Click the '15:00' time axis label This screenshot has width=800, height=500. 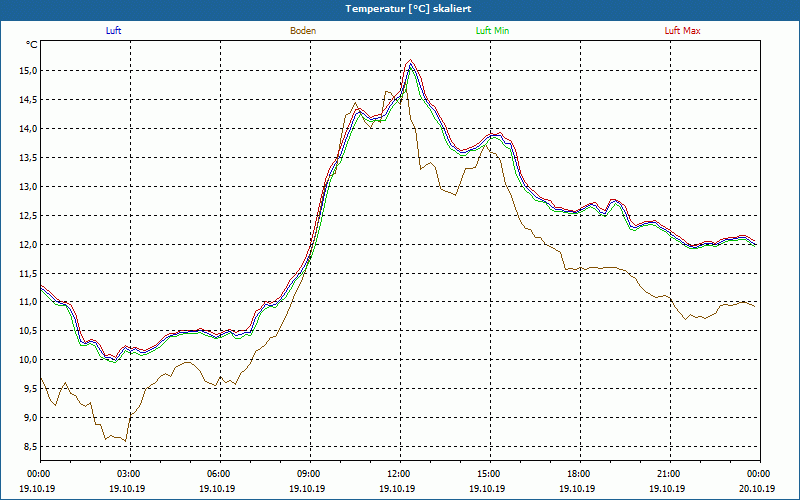(490, 474)
